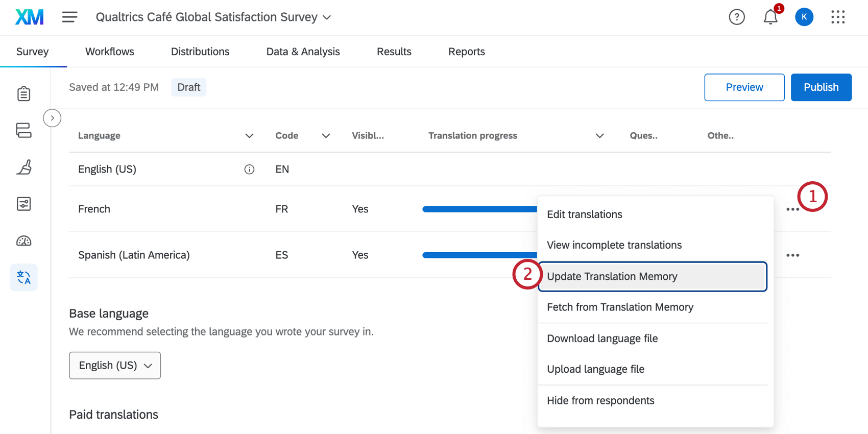Switch to the Data & Analysis tab
This screenshot has width=868, height=434.
[x=303, y=52]
